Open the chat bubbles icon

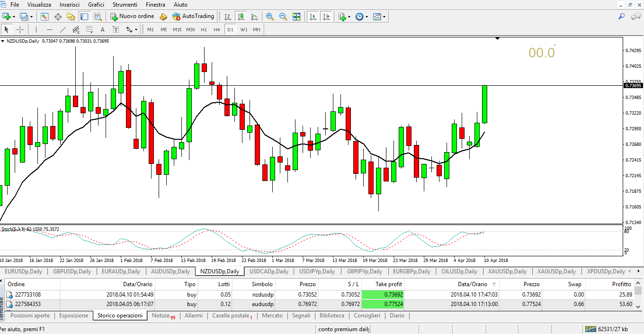coord(635,17)
